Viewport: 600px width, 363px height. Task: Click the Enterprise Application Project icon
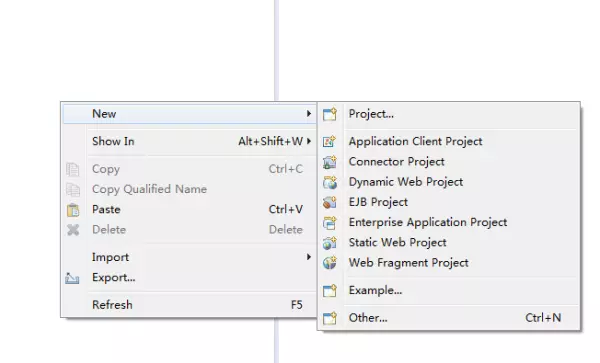pos(329,223)
